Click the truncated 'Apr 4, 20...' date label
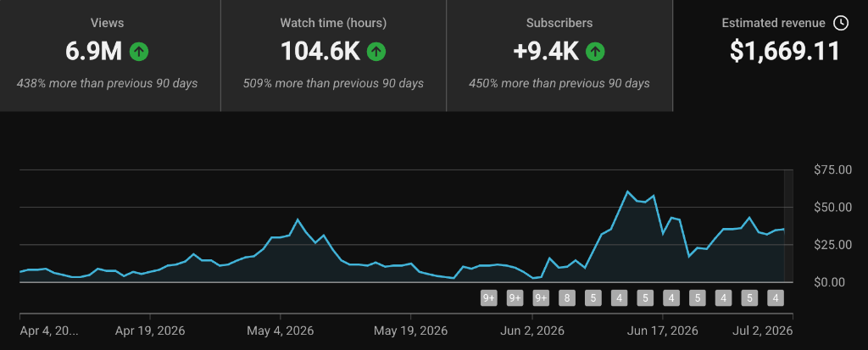868x350 pixels. [x=49, y=331]
